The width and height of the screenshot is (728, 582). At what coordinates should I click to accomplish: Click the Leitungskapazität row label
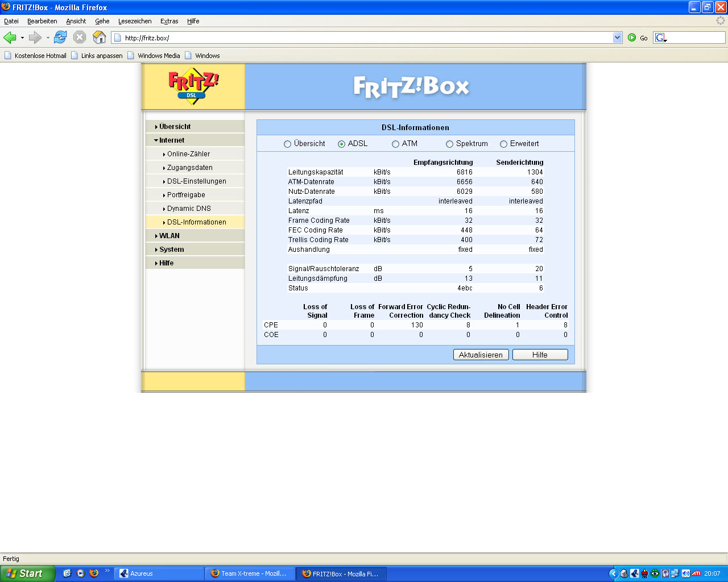point(316,172)
